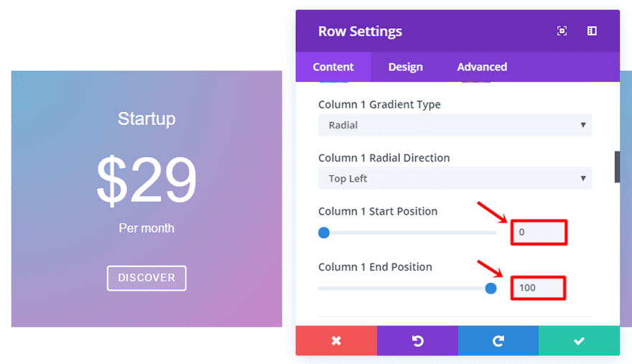Click the Column 1 Start Position slider handle
This screenshot has width=632, height=364.
[324, 233]
